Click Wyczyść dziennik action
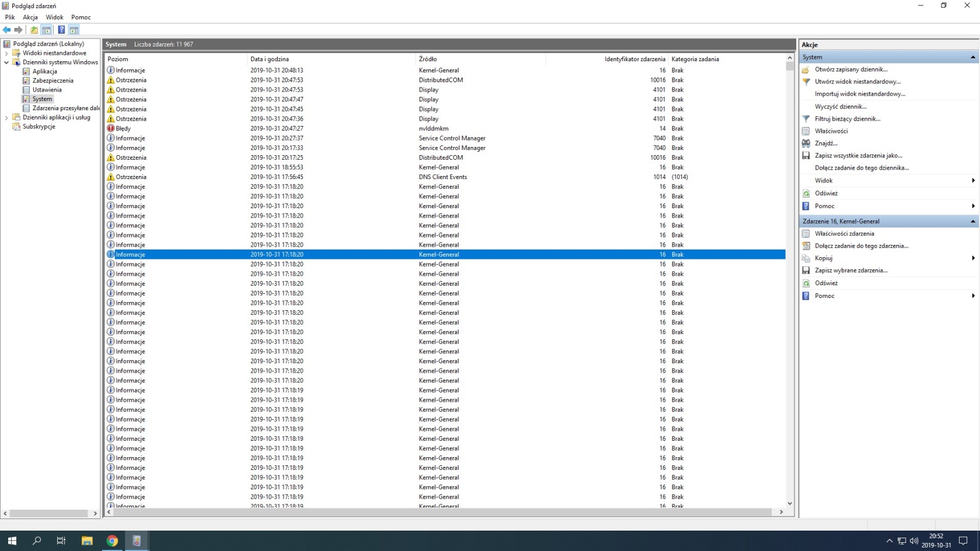This screenshot has width=980, height=551. pyautogui.click(x=841, y=107)
